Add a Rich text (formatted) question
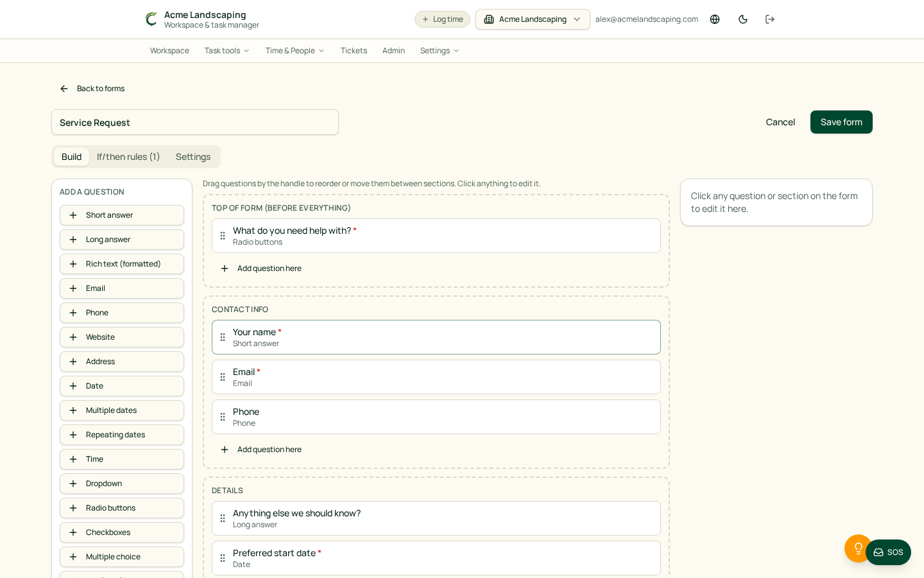 (122, 264)
